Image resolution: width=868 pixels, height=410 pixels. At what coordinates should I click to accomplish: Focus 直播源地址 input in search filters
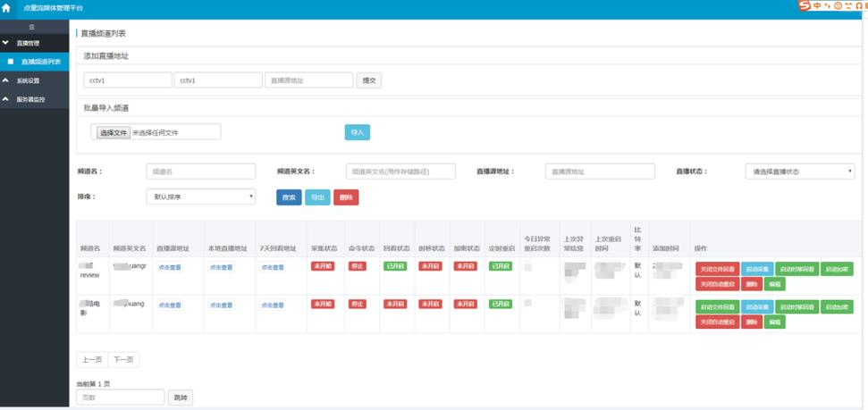[x=600, y=172]
